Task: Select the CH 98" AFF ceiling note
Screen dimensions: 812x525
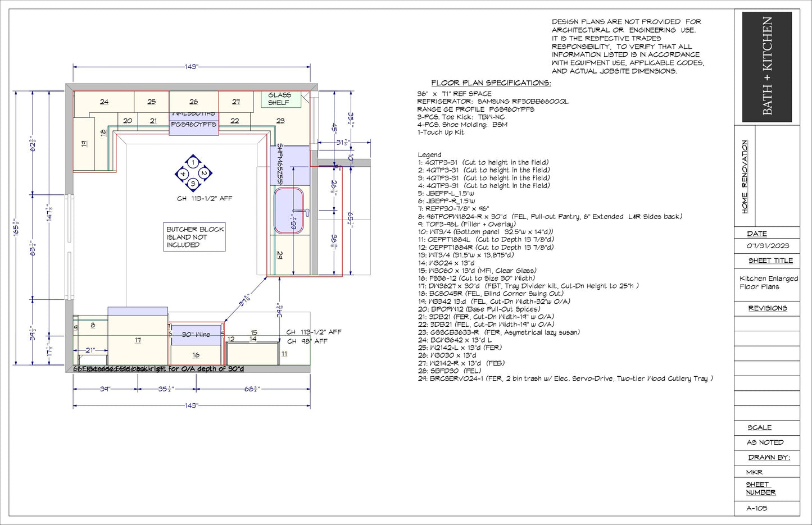Action: pos(307,341)
